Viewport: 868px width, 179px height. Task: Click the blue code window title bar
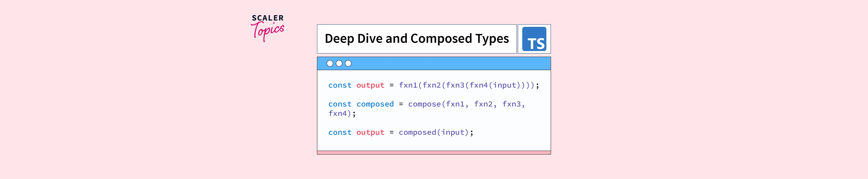click(x=438, y=64)
